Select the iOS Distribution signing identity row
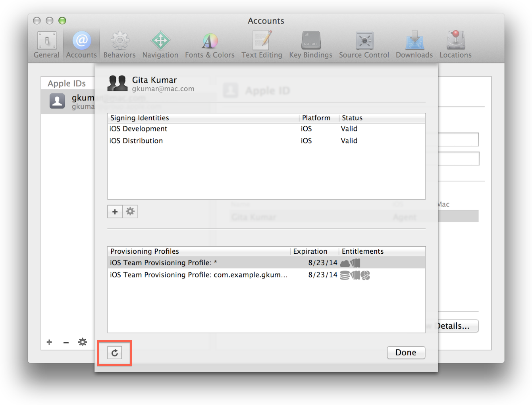The image size is (532, 405). (x=266, y=141)
